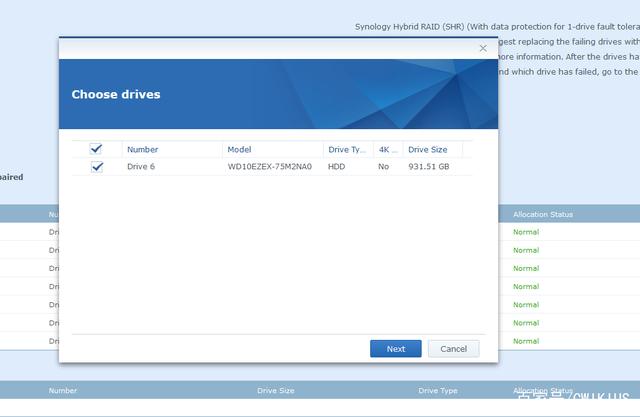Click first Normal allocation status entry
This screenshot has height=417, width=640.
(526, 232)
